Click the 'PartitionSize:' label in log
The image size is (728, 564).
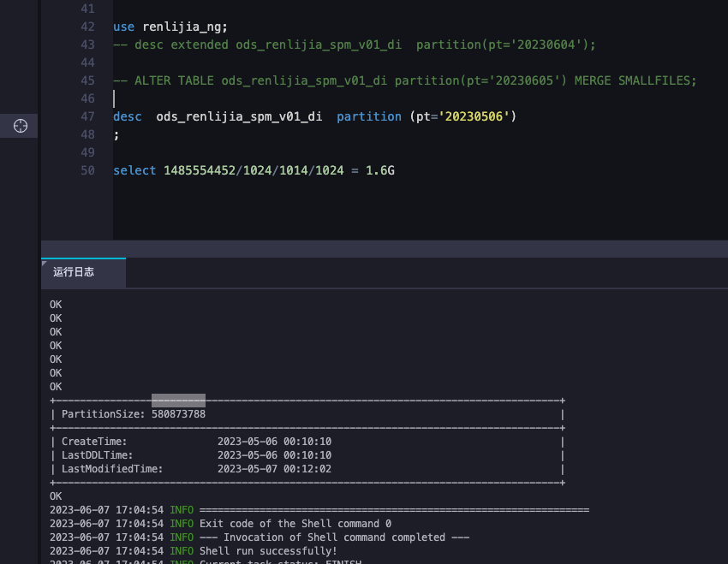point(104,414)
